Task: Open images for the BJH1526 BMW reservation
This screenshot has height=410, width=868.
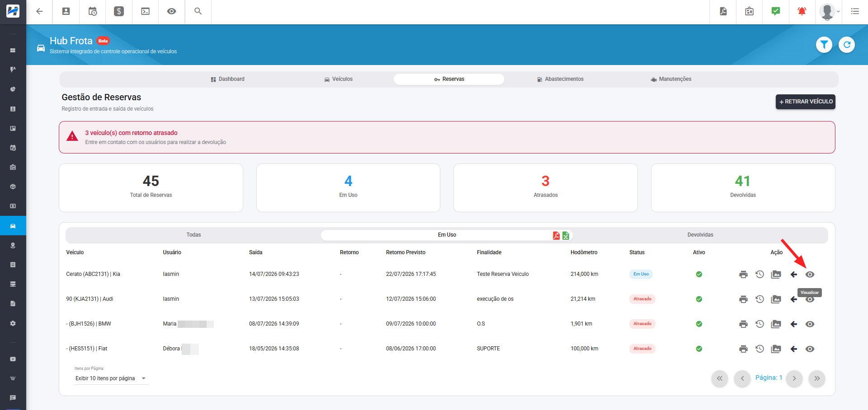Action: pos(776,324)
